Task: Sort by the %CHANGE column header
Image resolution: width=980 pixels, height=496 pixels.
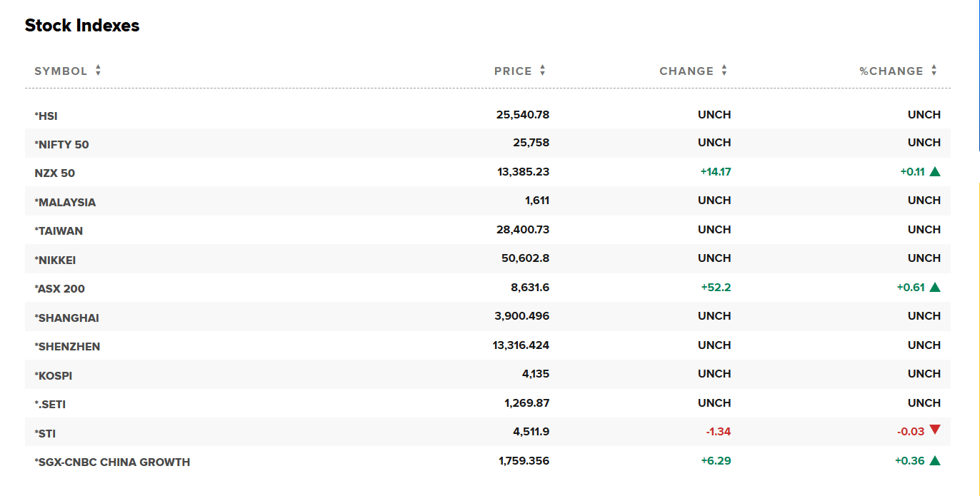Action: [x=891, y=71]
